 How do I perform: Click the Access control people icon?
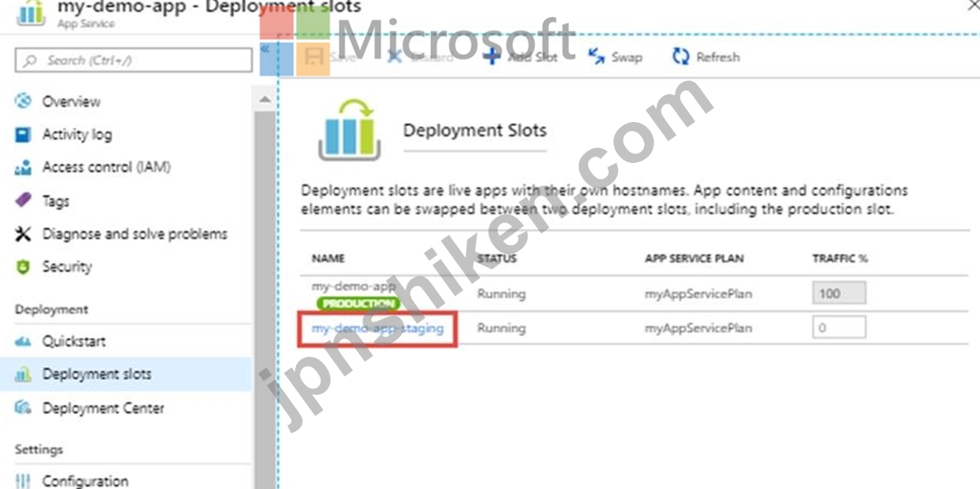(x=22, y=168)
